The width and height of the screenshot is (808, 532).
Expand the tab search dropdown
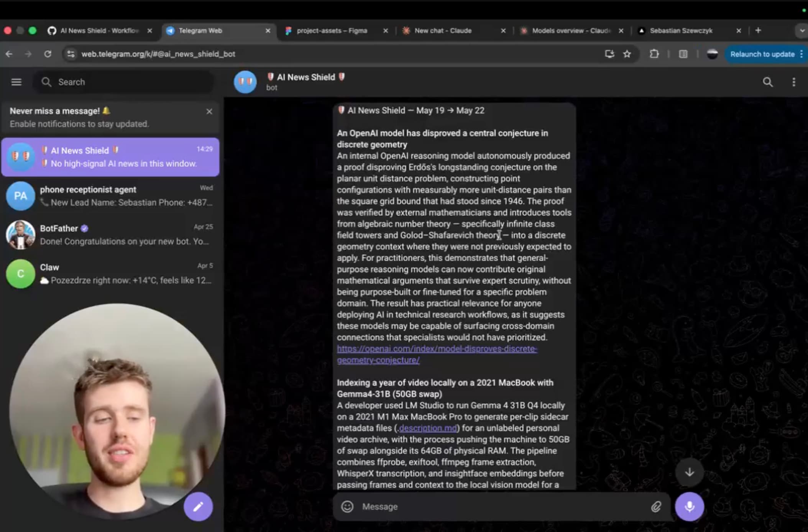tap(801, 31)
